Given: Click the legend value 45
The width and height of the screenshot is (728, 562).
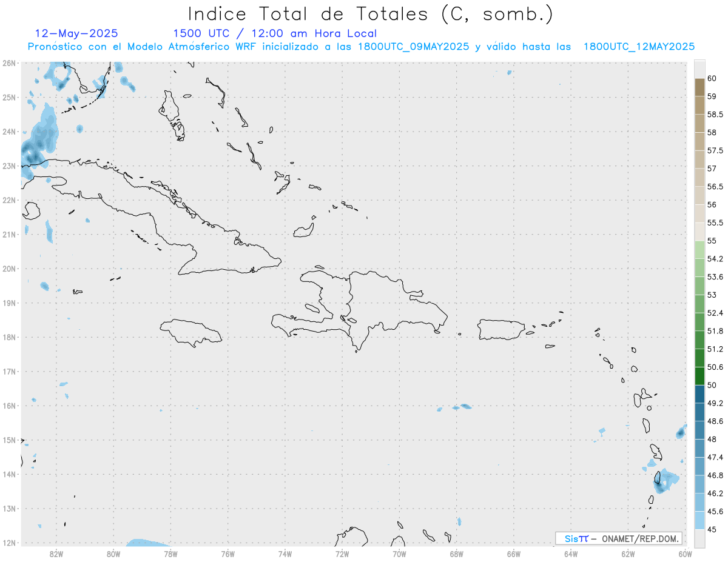Looking at the screenshot, I should click(712, 529).
